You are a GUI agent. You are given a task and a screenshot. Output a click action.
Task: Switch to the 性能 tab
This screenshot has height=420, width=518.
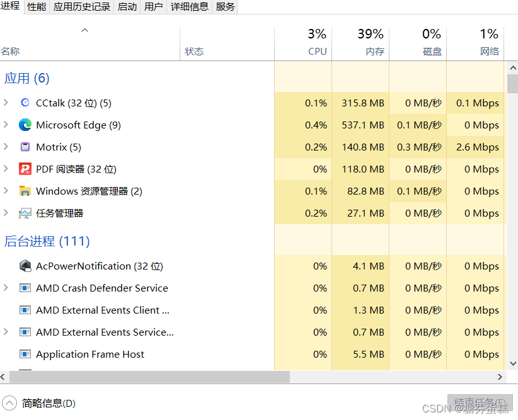pos(37,6)
